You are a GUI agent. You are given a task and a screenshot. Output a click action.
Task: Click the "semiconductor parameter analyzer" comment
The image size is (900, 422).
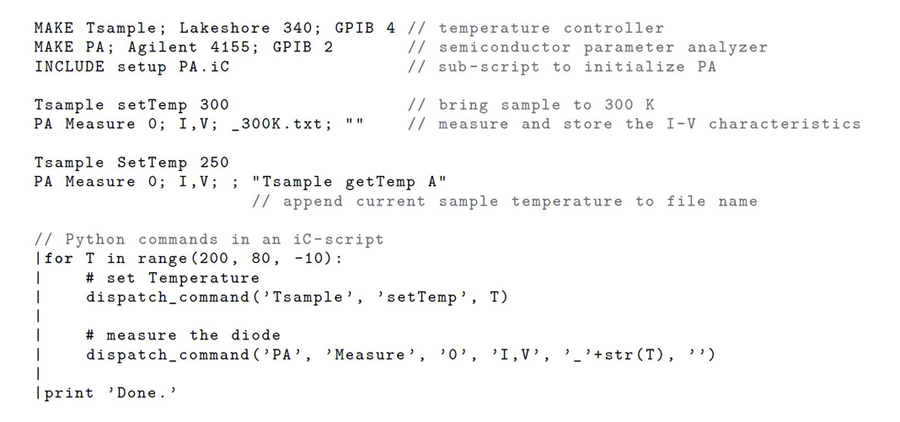tap(602, 47)
